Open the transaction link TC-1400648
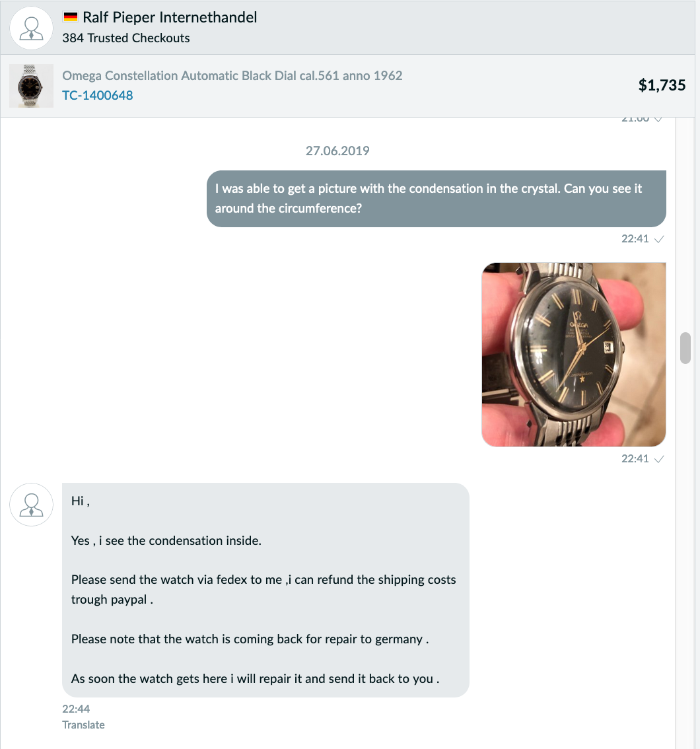 point(98,95)
